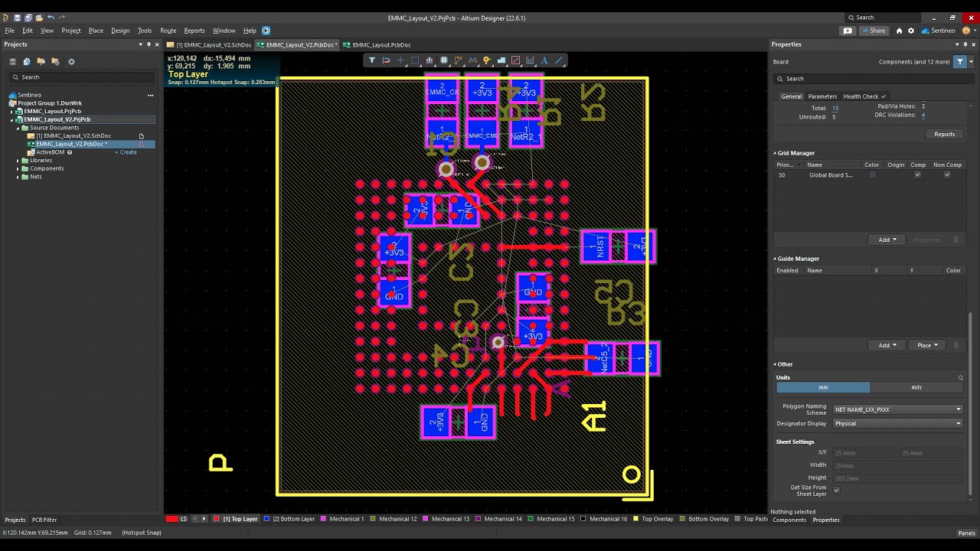The width and height of the screenshot is (980, 551).
Task: Open Designator Display dropdown
Action: (897, 423)
